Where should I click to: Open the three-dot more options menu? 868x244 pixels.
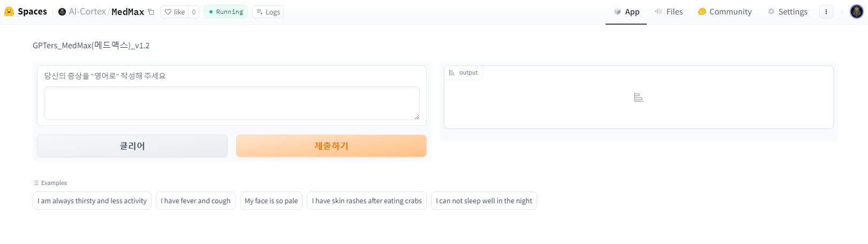coord(826,12)
